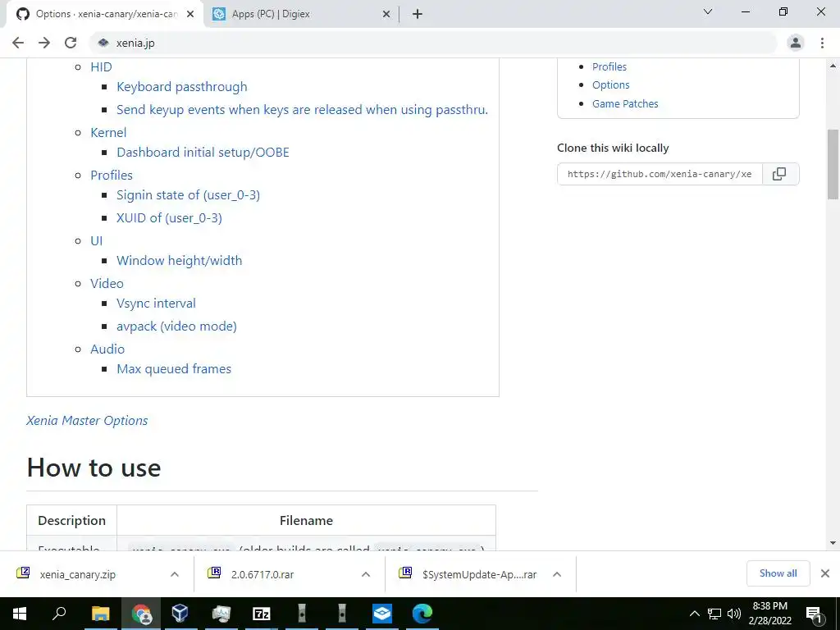The image size is (840, 630).
Task: Click the page vertical scrollbar thumb
Action: (833, 164)
